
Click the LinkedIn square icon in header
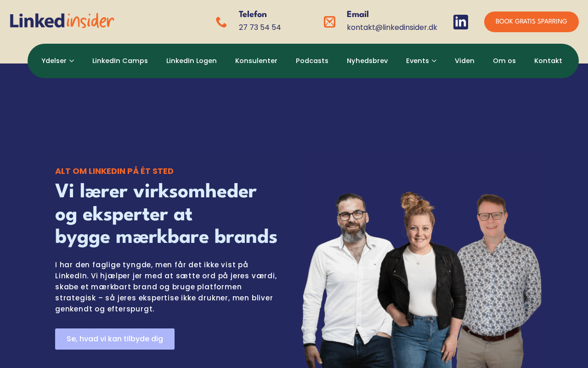[460, 22]
